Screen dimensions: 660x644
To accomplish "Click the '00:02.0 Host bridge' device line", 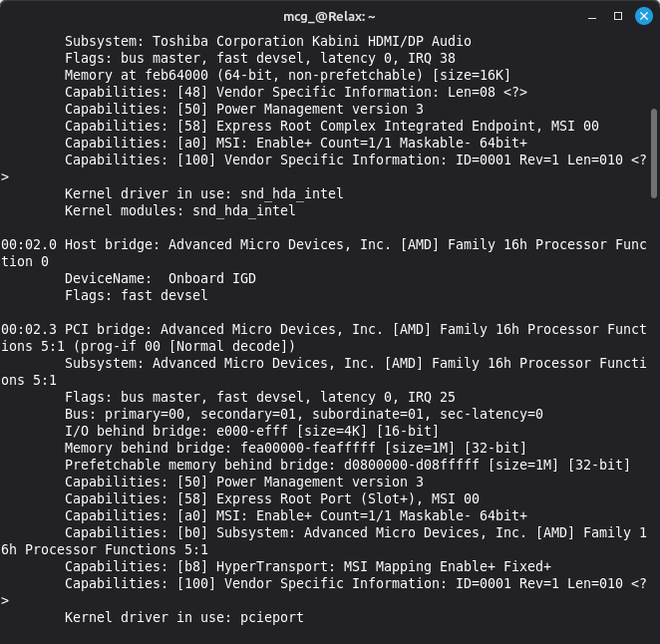I will pos(324,244).
